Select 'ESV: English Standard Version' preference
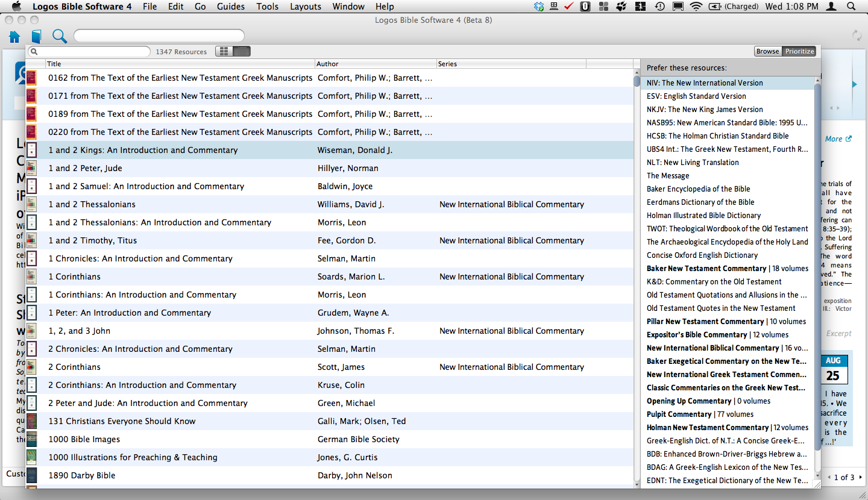Screen dimensions: 868x500 [x=727, y=96]
